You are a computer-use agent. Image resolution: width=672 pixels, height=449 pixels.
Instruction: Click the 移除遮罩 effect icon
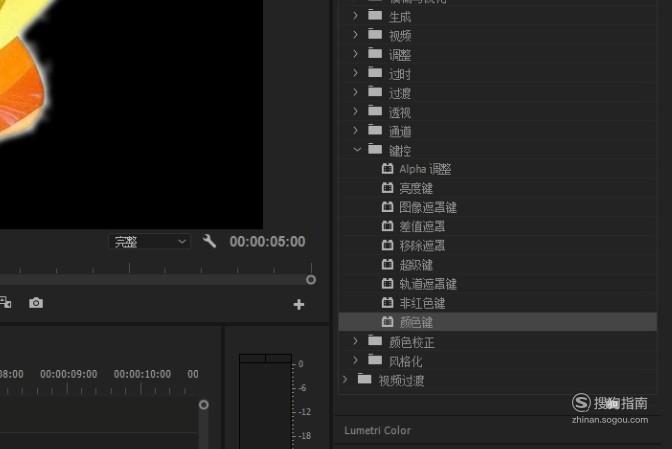pos(387,245)
